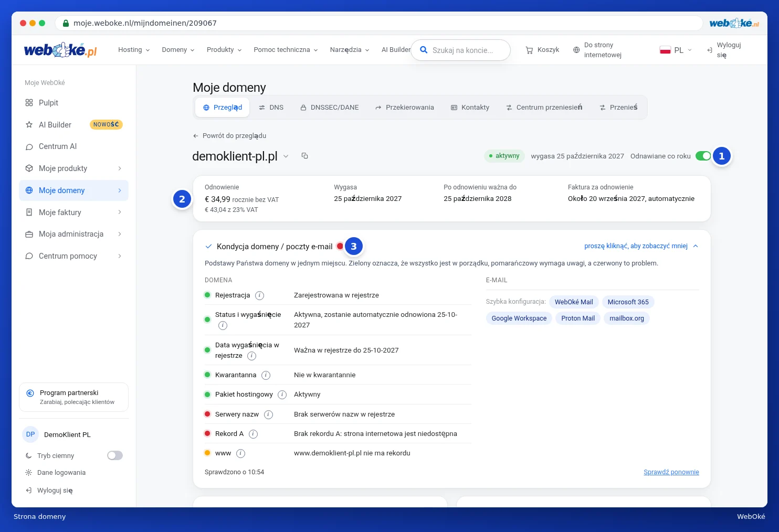Click the WebOké.pl logo in header
This screenshot has height=532, width=779.
60,50
